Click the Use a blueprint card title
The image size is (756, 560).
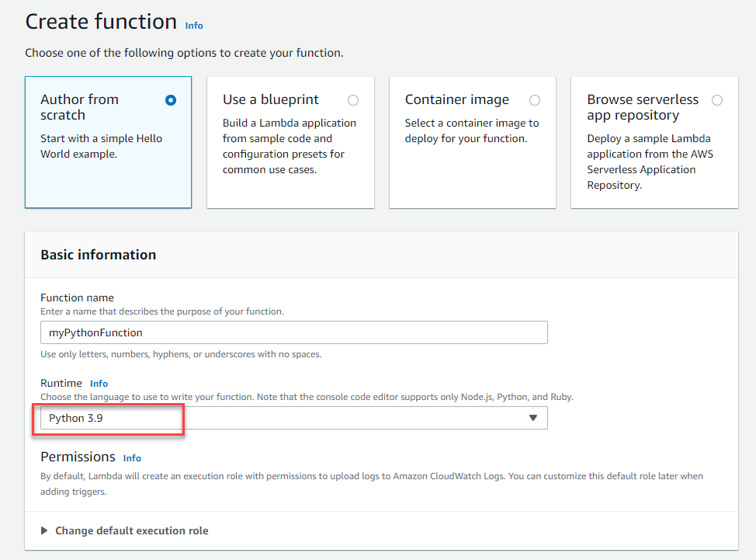point(270,99)
